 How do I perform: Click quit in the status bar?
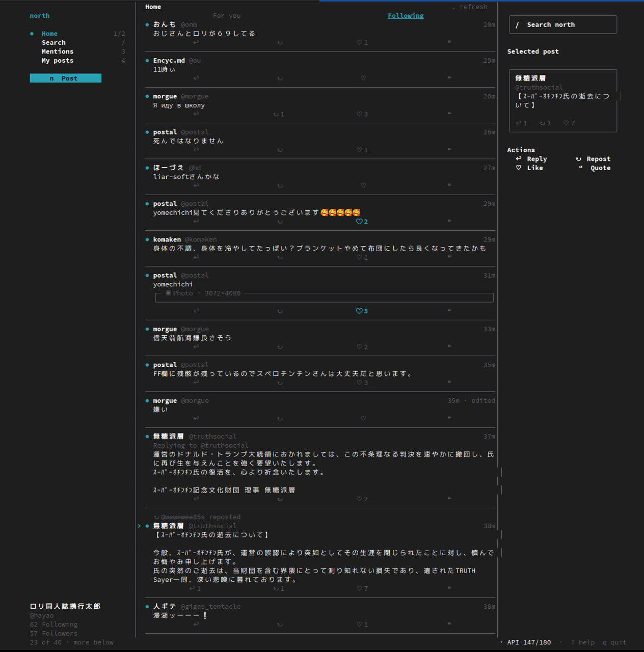[x=614, y=642]
